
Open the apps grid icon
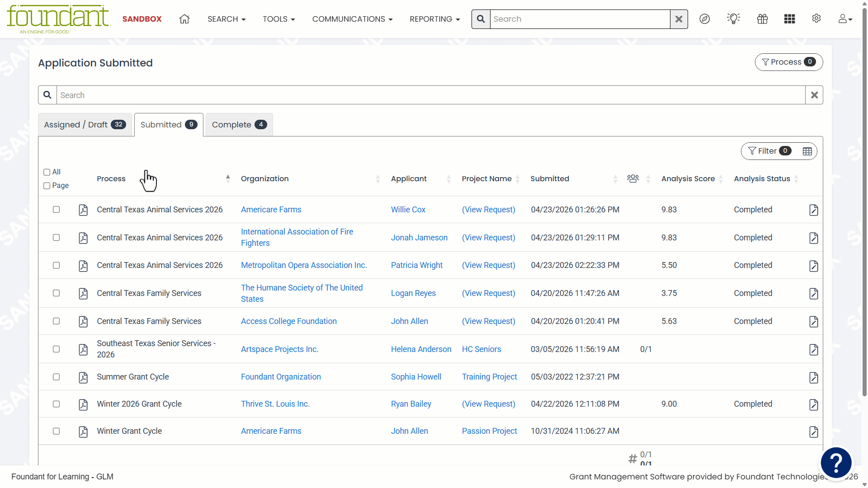click(790, 19)
